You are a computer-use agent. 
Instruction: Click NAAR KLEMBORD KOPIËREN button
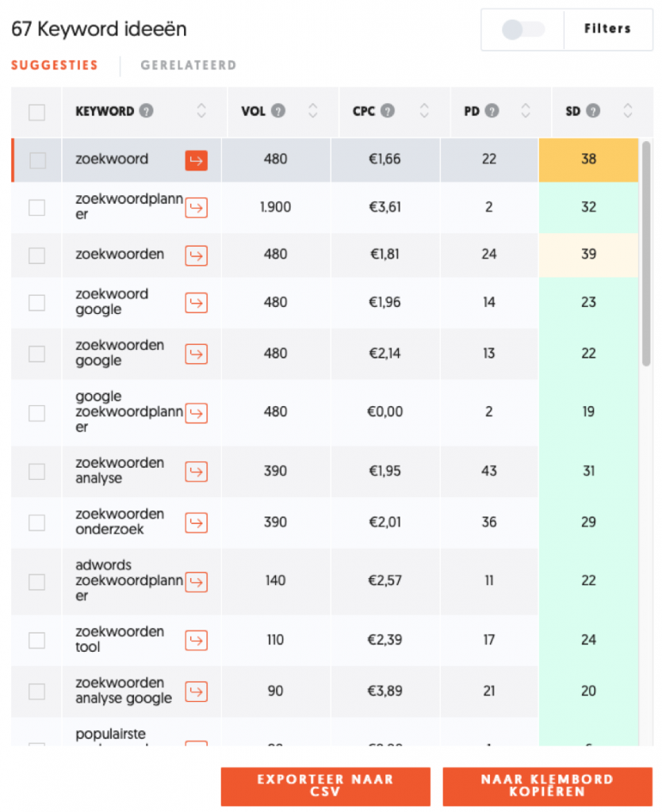click(547, 786)
